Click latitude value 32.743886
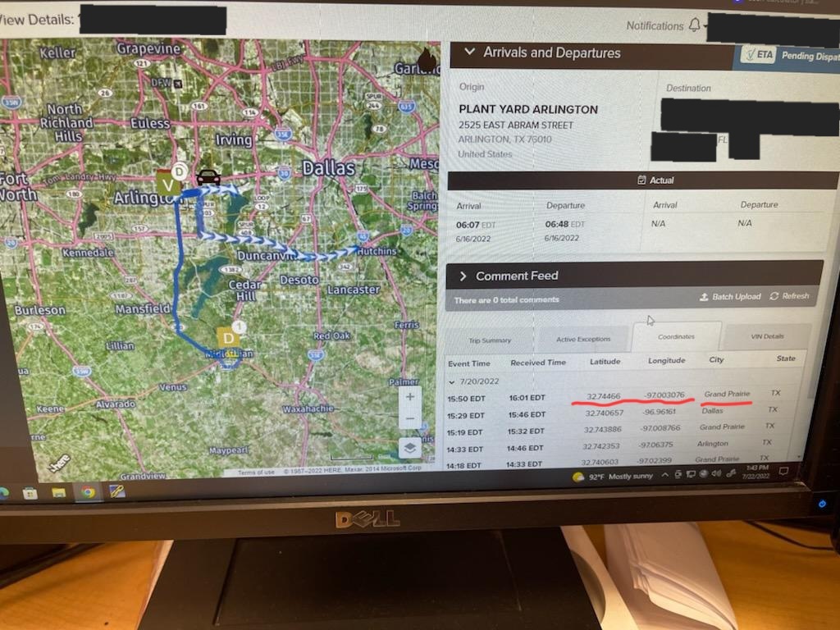 click(x=603, y=430)
